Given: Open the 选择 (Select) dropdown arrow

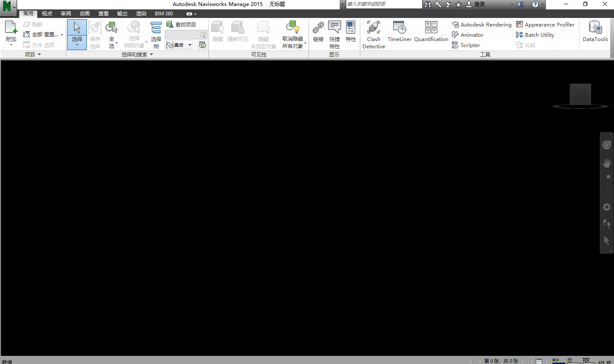Looking at the screenshot, I should coord(77,44).
